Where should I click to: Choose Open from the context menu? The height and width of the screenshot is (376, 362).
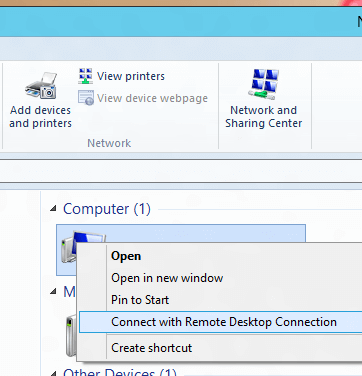point(126,256)
